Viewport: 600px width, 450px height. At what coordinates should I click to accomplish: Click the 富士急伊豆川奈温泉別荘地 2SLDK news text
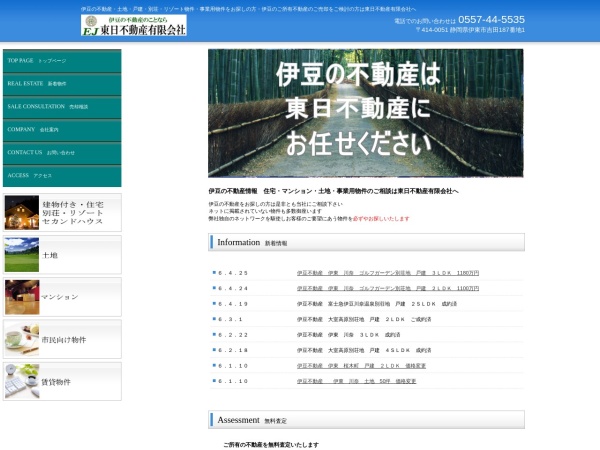click(377, 304)
